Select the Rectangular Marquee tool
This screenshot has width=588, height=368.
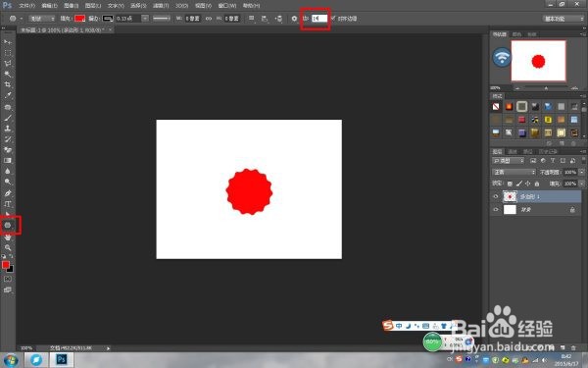(x=8, y=53)
